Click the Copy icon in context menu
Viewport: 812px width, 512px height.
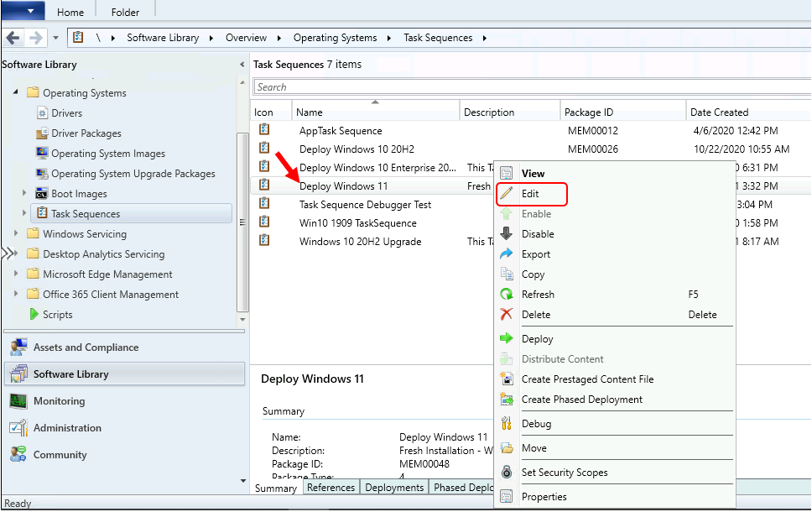507,274
